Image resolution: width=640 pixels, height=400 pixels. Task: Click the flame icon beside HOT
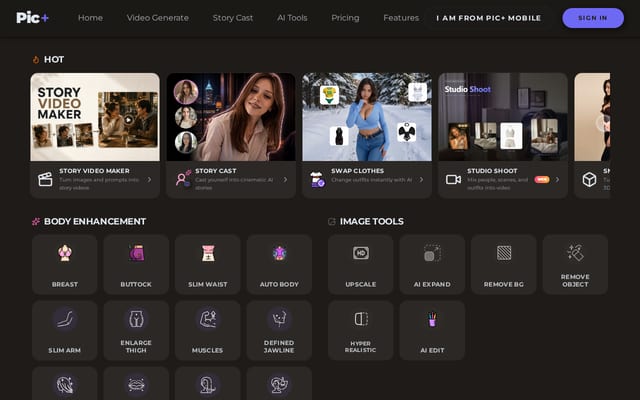click(x=36, y=60)
